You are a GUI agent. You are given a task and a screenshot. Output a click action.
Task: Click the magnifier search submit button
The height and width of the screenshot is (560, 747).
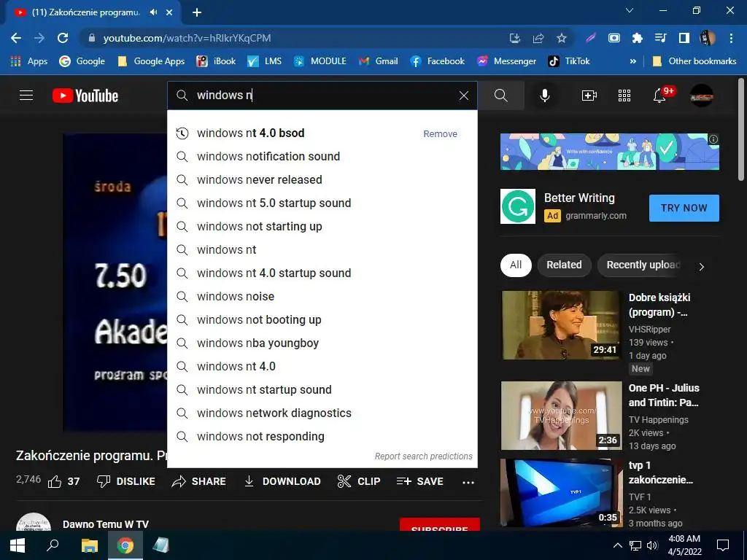(x=500, y=96)
